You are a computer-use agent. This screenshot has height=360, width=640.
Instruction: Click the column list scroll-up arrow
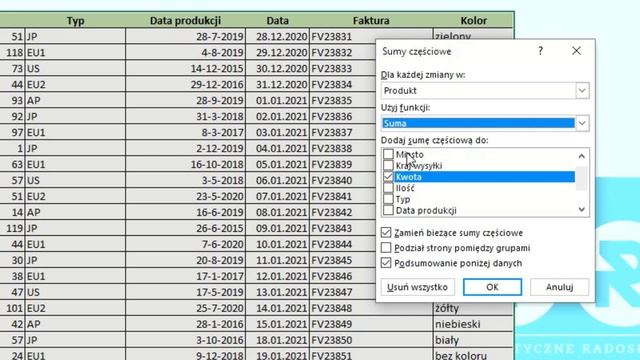coord(582,156)
